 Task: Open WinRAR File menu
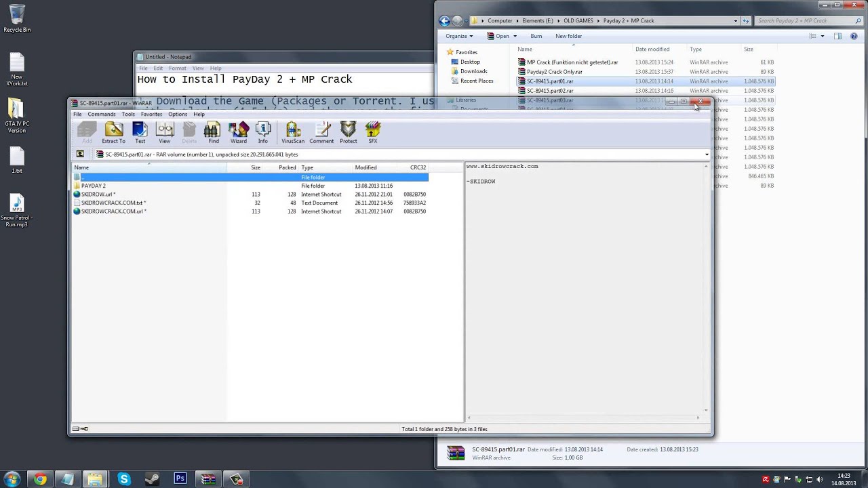77,114
